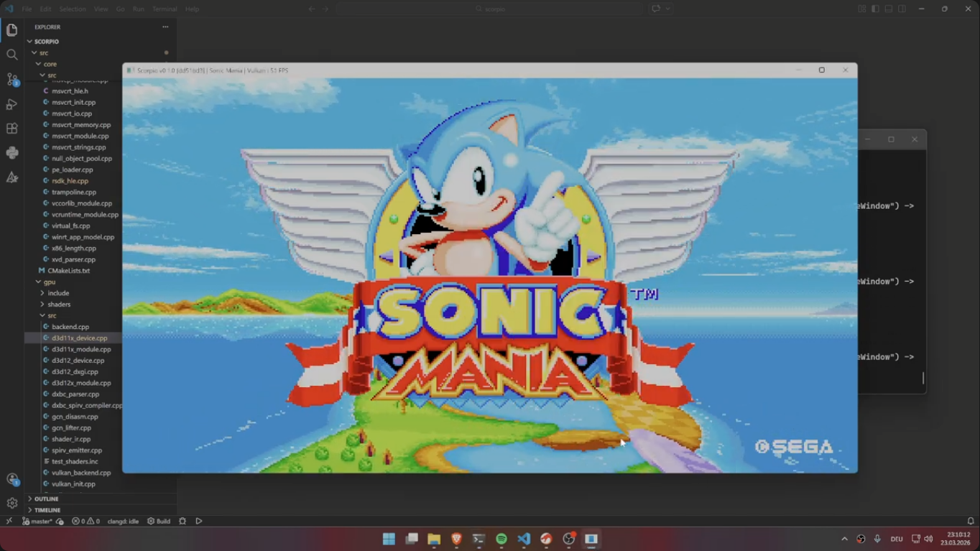Screen dimensions: 980x551
Task: Open dxbc_parser.cpp file
Action: 75,394
